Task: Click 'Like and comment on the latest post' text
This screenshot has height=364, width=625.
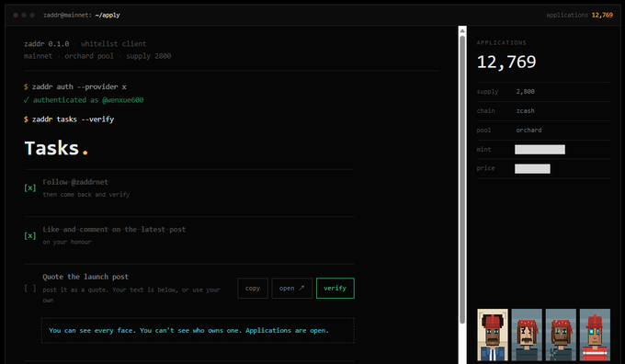Action: point(114,230)
